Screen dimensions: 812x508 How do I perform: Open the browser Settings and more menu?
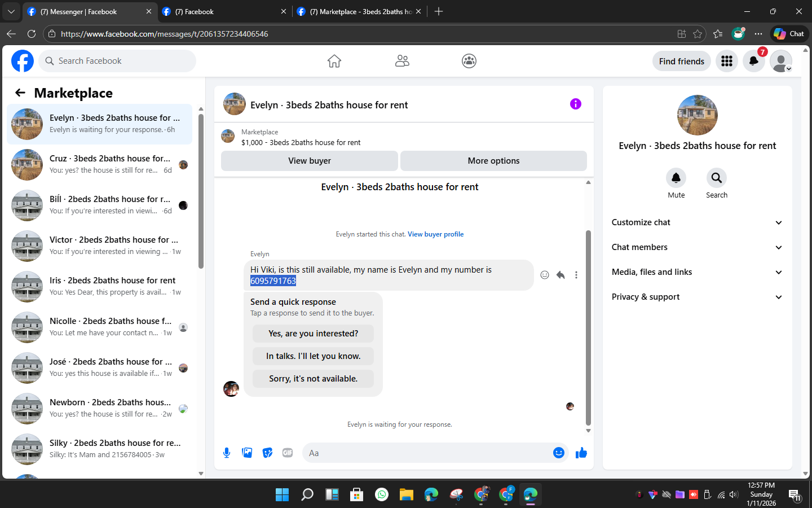[758, 34]
